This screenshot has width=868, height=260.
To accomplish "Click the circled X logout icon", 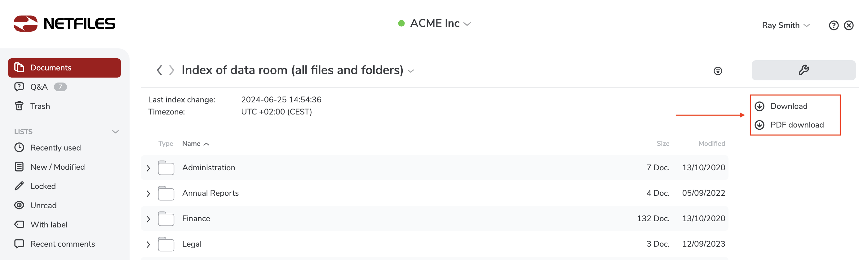I will point(848,25).
